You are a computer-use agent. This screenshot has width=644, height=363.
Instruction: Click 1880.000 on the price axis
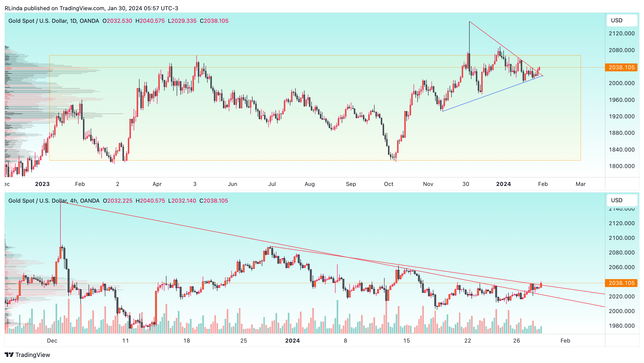click(x=621, y=133)
